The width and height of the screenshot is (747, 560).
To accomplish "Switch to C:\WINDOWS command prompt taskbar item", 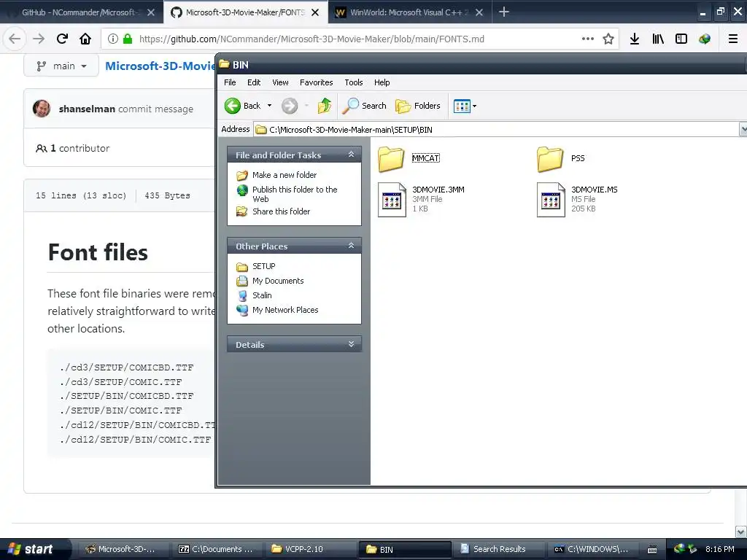I will point(592,549).
